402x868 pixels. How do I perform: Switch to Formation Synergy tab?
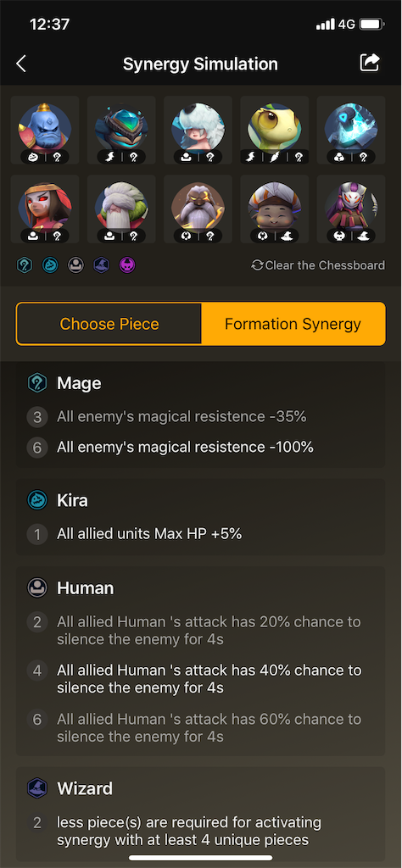click(x=293, y=324)
